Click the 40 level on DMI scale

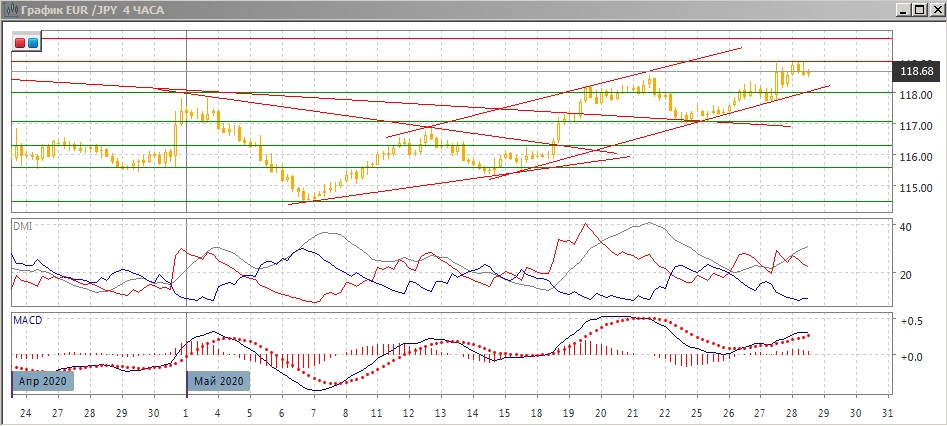tap(906, 228)
